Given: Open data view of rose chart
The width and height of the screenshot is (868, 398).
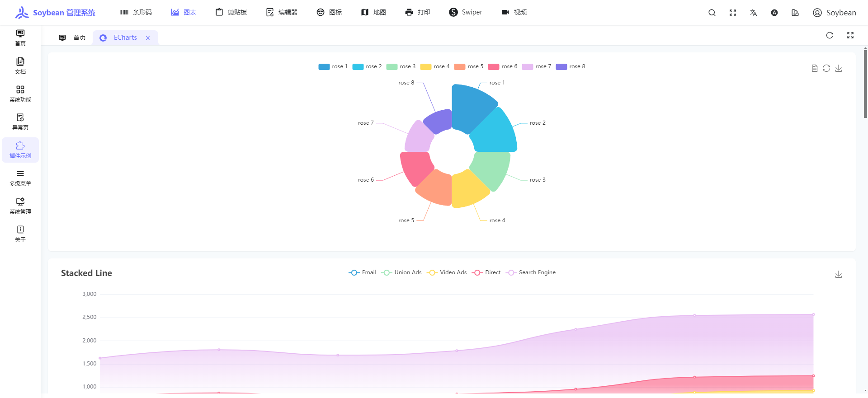Looking at the screenshot, I should click(815, 68).
